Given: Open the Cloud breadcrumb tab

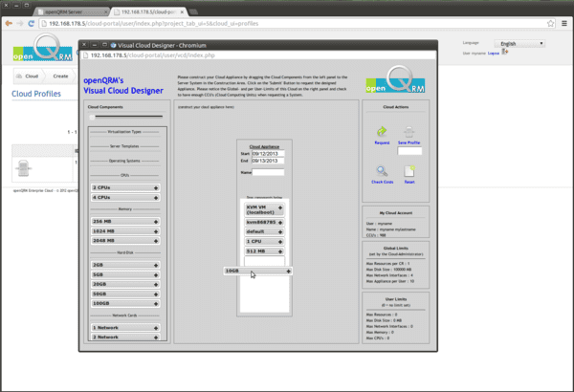Looking at the screenshot, I should coord(28,76).
